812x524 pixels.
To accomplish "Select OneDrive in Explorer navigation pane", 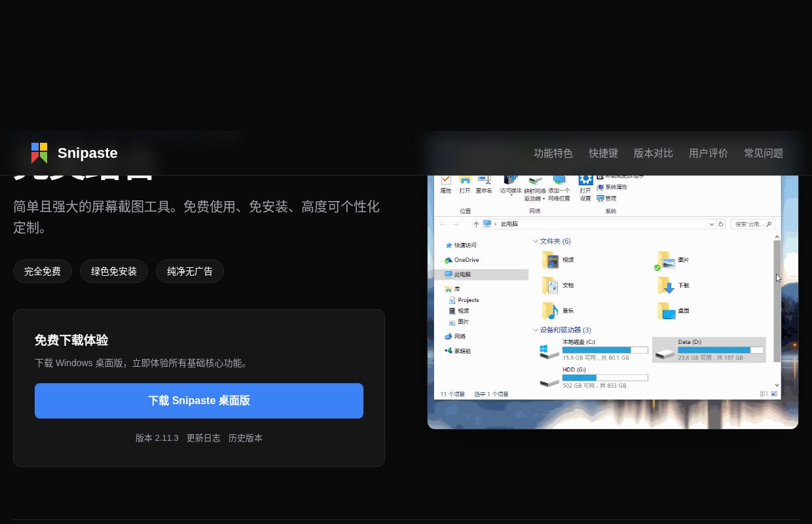I will (462, 260).
